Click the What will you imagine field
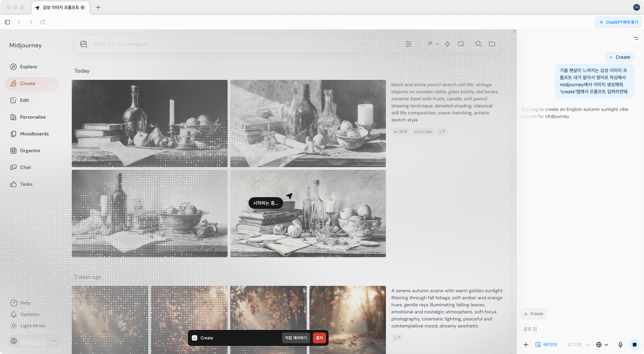Image resolution: width=644 pixels, height=354 pixels. (225, 44)
